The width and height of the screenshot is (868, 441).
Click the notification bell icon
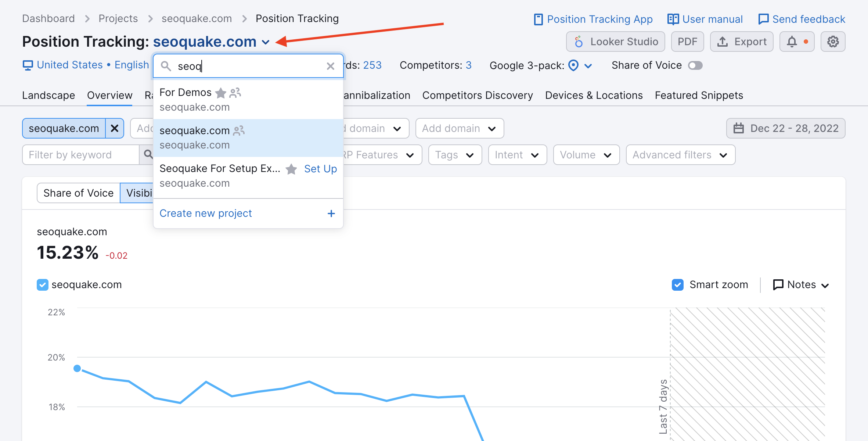click(792, 42)
